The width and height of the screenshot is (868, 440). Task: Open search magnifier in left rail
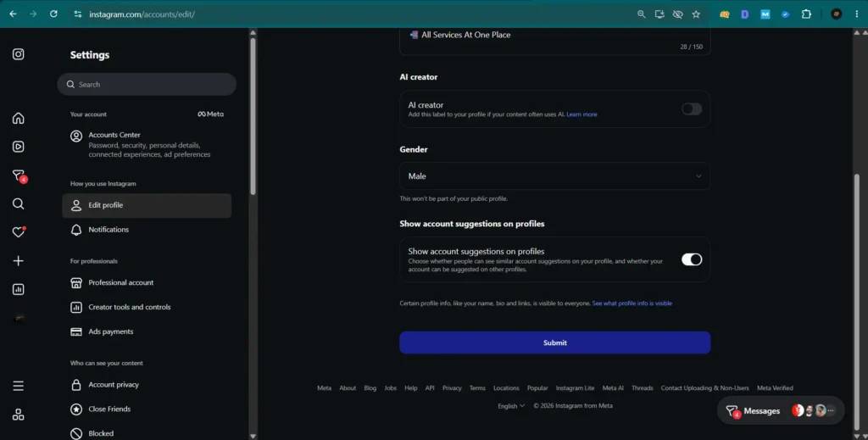click(x=19, y=203)
